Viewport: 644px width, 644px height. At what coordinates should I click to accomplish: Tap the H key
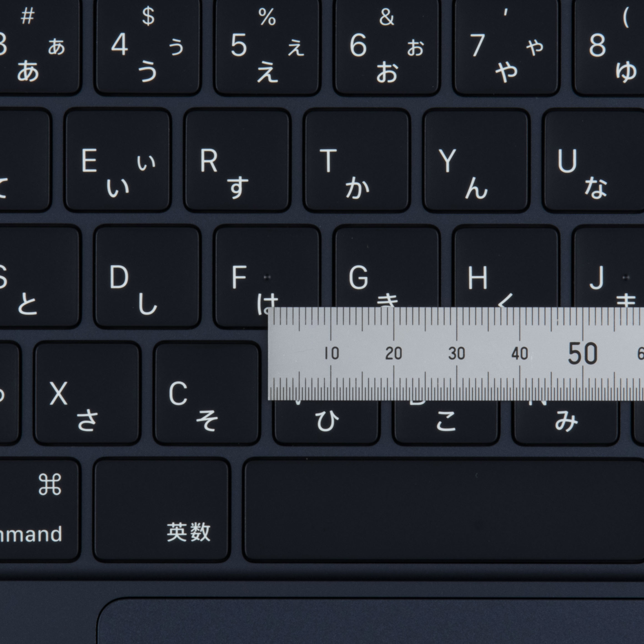tap(506, 267)
